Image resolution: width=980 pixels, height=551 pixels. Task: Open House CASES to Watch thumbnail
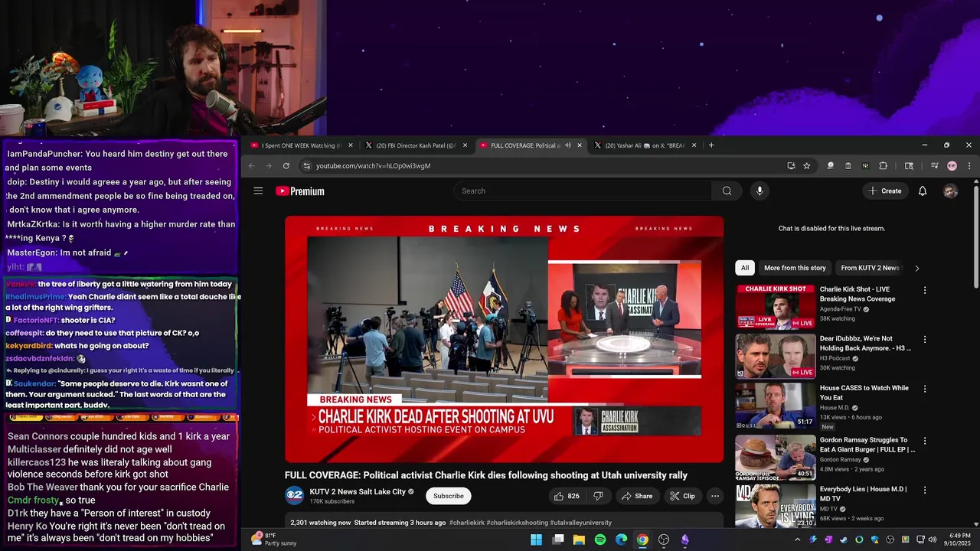776,406
